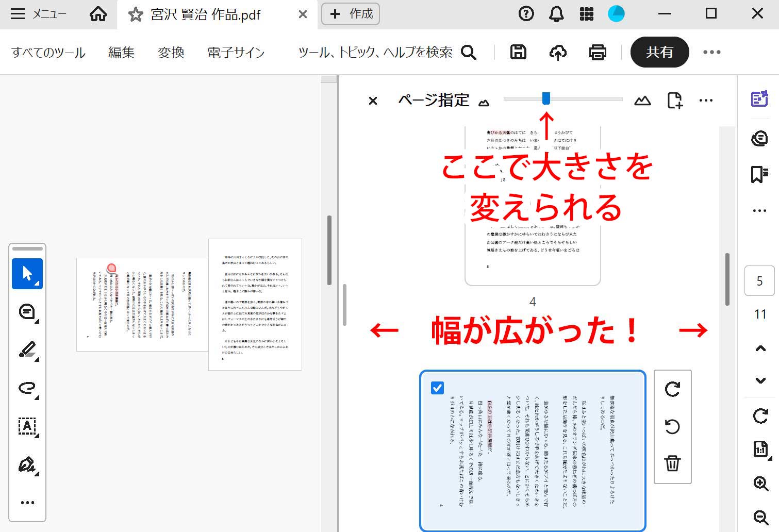The height and width of the screenshot is (532, 779).
Task: Select the arrow selection tool
Action: pyautogui.click(x=27, y=273)
